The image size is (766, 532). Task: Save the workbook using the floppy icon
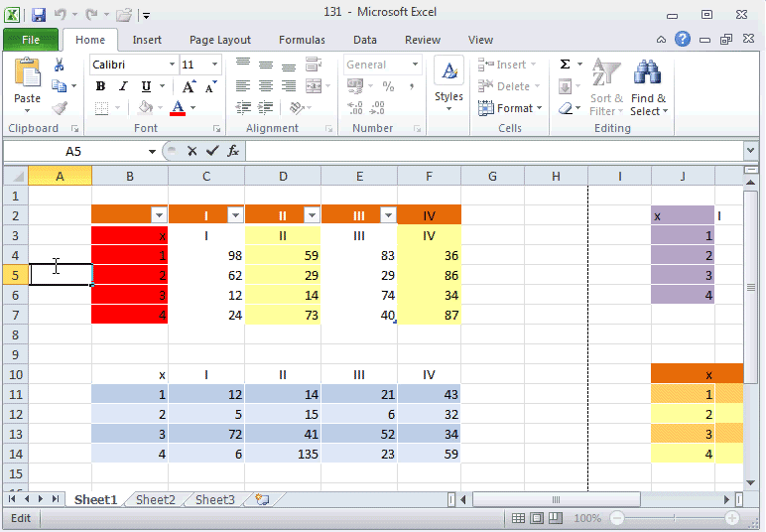39,15
